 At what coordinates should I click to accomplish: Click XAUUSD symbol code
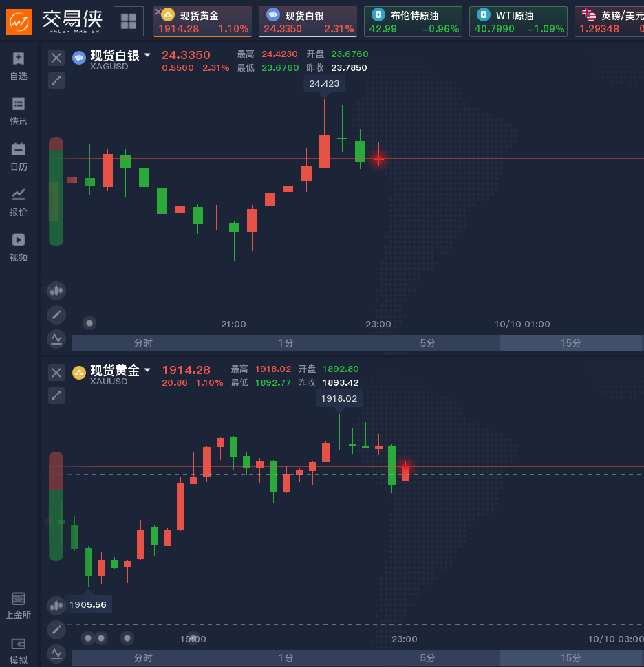109,382
